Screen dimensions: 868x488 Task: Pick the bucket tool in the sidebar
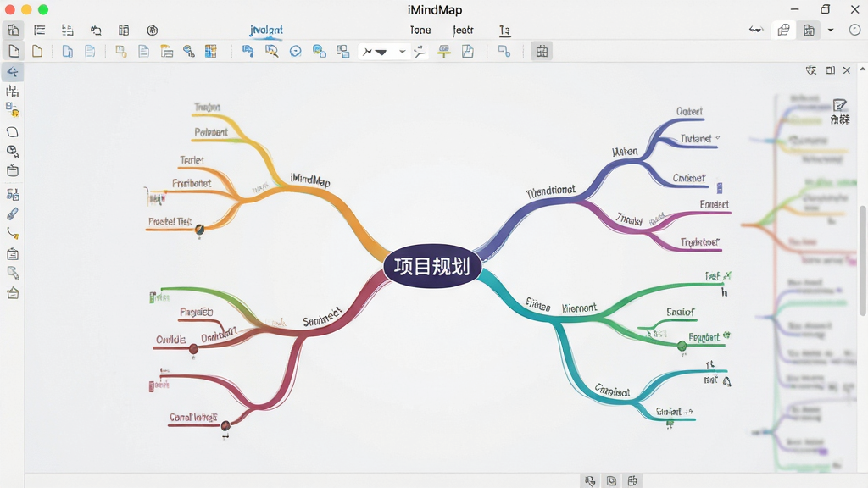pos(12,170)
